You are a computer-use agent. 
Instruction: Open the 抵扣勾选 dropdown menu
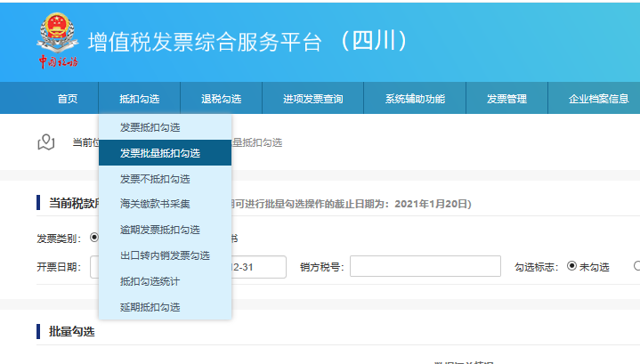point(139,99)
